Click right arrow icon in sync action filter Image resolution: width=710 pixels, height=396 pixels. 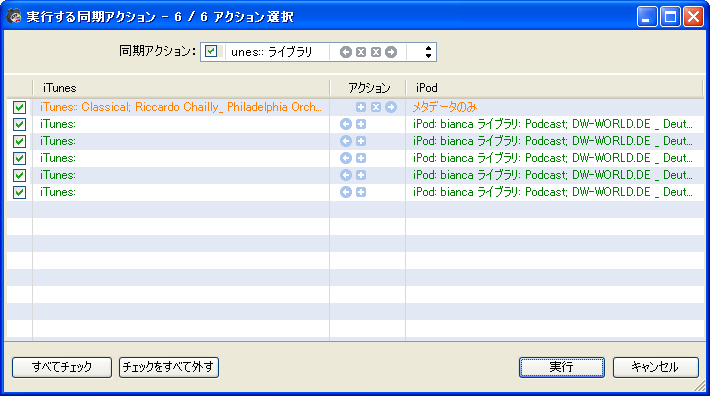point(391,52)
